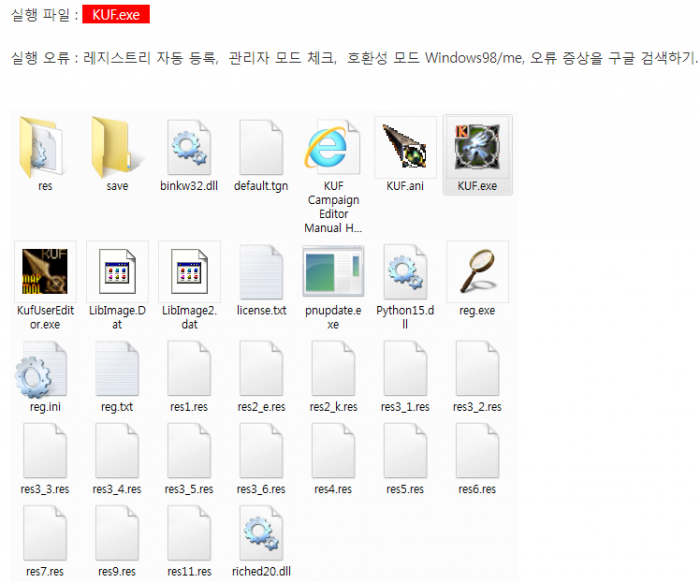The image size is (700, 583).
Task: Select the binkw32.dll file icon
Action: [x=189, y=147]
